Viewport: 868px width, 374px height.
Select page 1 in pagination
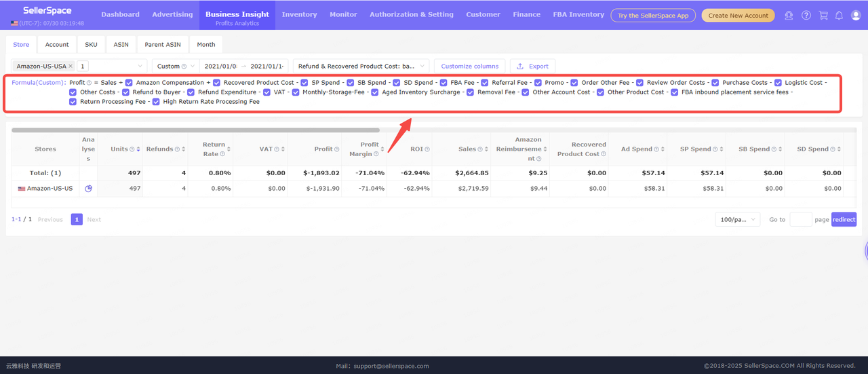click(77, 219)
